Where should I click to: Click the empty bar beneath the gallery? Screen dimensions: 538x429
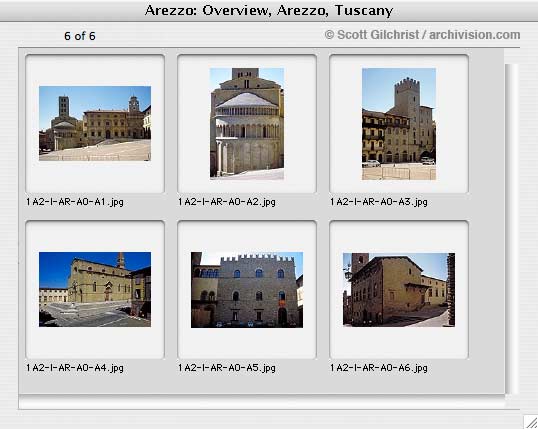point(262,403)
